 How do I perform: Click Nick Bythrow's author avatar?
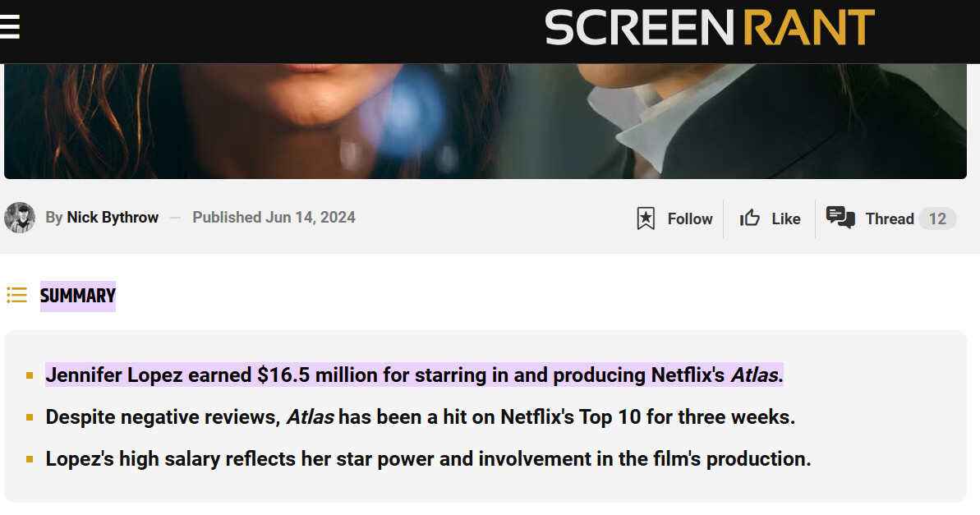pos(20,218)
